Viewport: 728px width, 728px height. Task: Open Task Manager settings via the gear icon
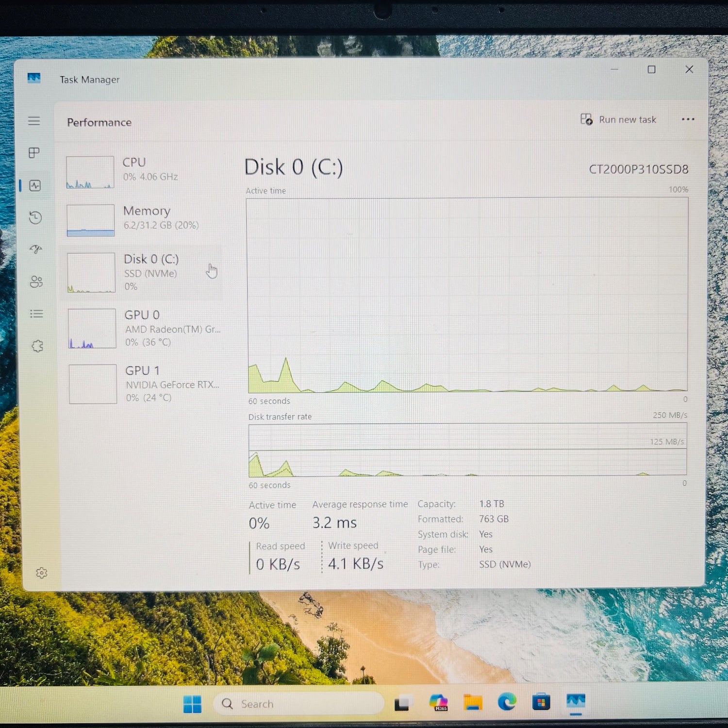pyautogui.click(x=42, y=573)
